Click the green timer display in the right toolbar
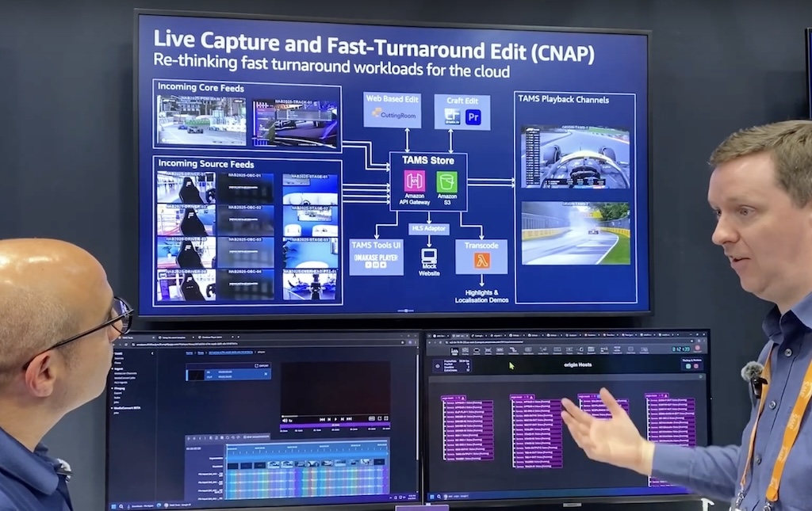The height and width of the screenshot is (511, 812). click(681, 349)
